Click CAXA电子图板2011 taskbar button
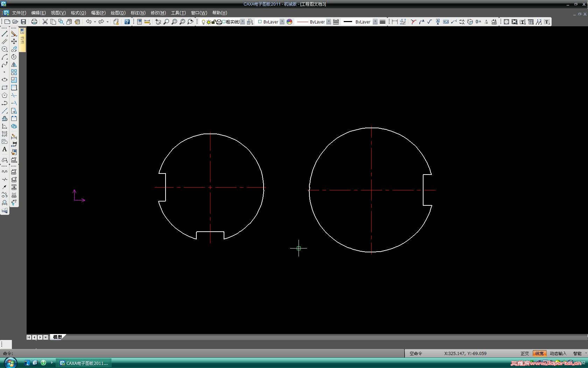This screenshot has width=588, height=368. 84,363
